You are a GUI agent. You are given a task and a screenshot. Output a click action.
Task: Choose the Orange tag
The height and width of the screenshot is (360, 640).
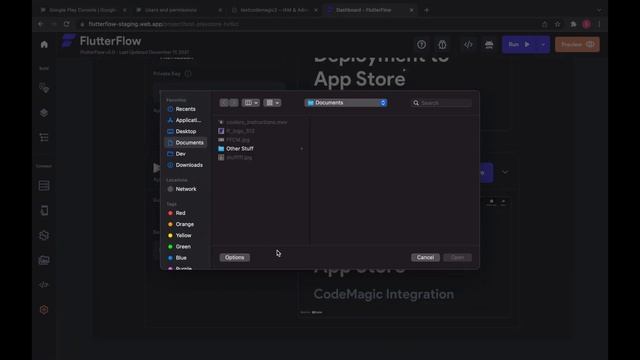tap(180, 224)
